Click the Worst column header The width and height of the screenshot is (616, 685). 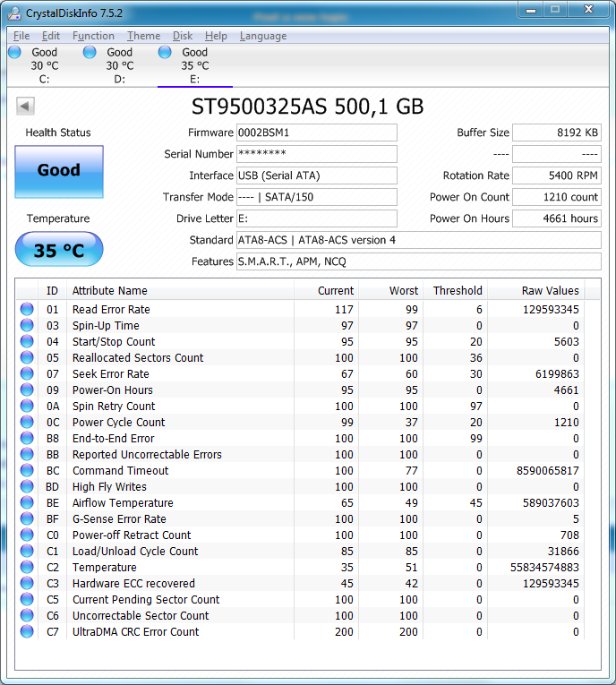tap(391, 290)
